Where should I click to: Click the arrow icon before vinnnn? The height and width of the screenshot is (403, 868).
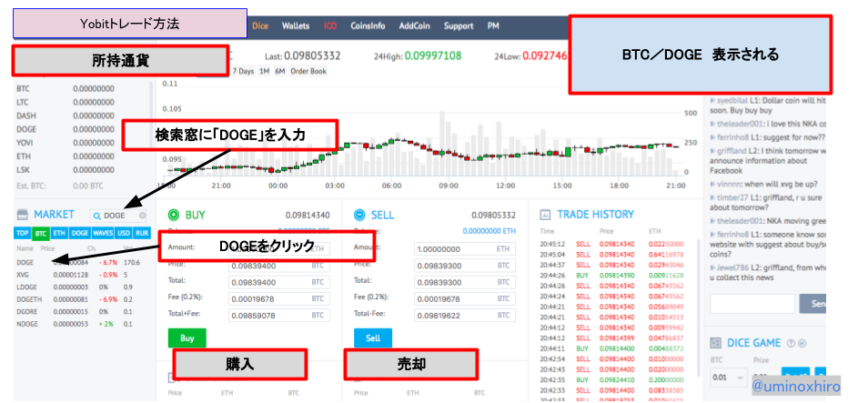[713, 185]
